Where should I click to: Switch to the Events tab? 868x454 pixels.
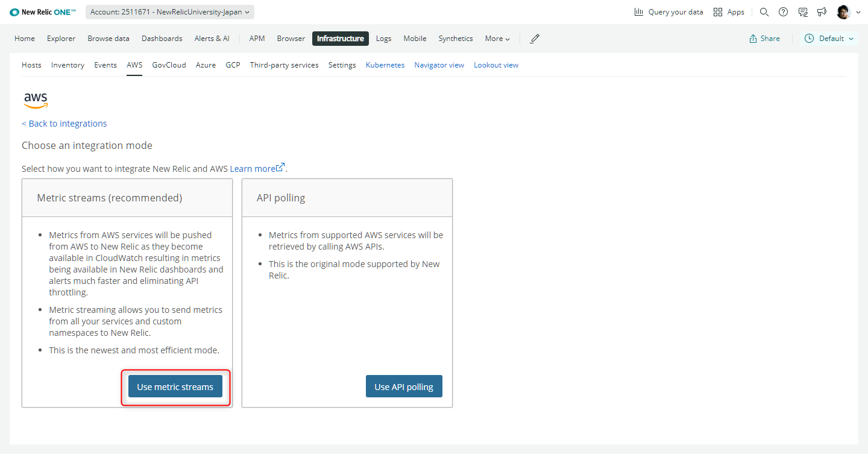[105, 65]
